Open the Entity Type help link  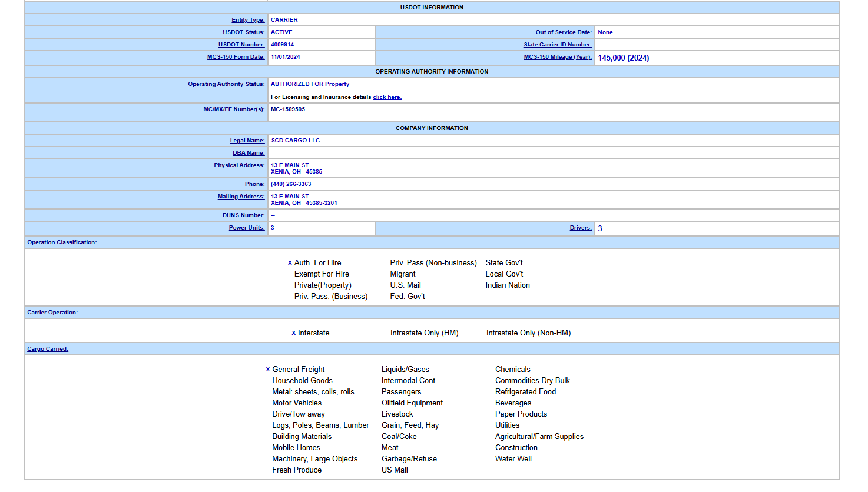248,20
